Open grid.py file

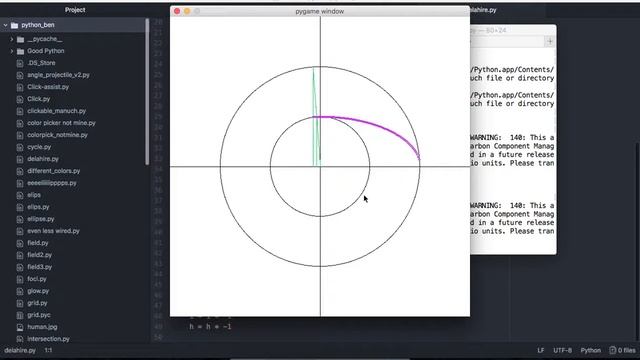coord(37,303)
